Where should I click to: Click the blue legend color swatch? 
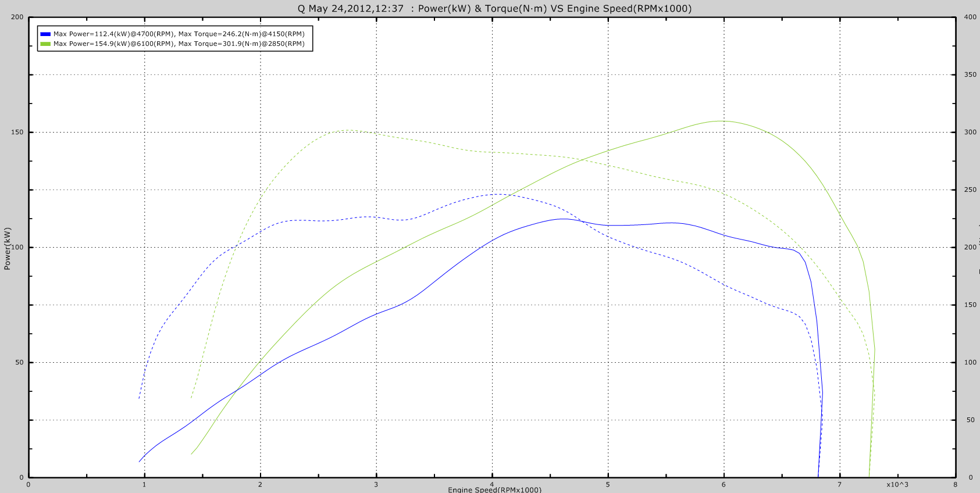(x=45, y=34)
